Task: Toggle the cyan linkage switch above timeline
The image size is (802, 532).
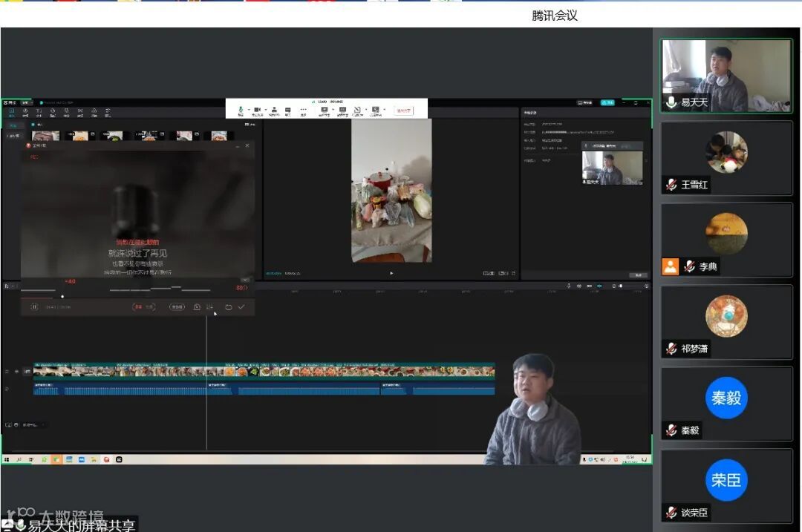Action: coord(599,286)
